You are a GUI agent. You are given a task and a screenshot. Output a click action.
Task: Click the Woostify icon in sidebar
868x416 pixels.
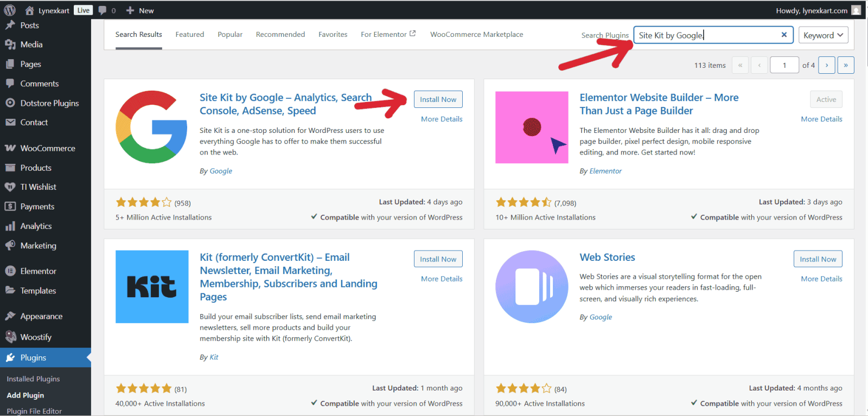[x=10, y=337]
